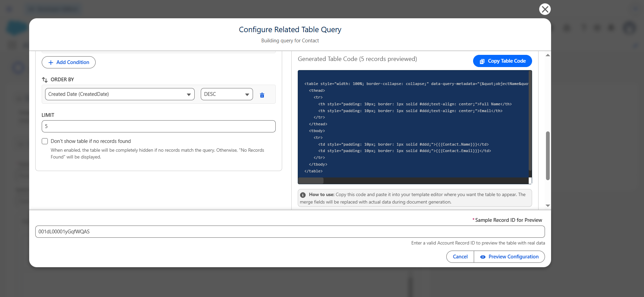Click the ORDER BY section label
Screen dimensions: 644x297
[62, 80]
